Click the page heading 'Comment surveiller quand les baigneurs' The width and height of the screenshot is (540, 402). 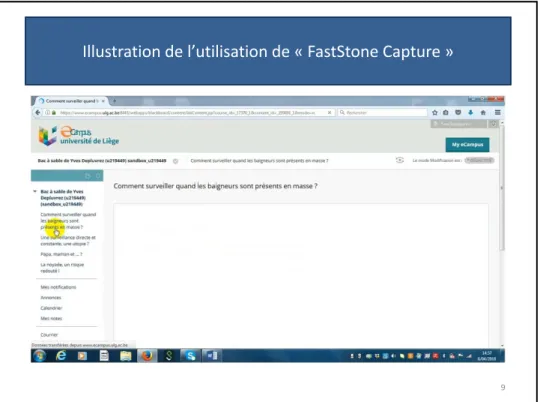(x=216, y=186)
